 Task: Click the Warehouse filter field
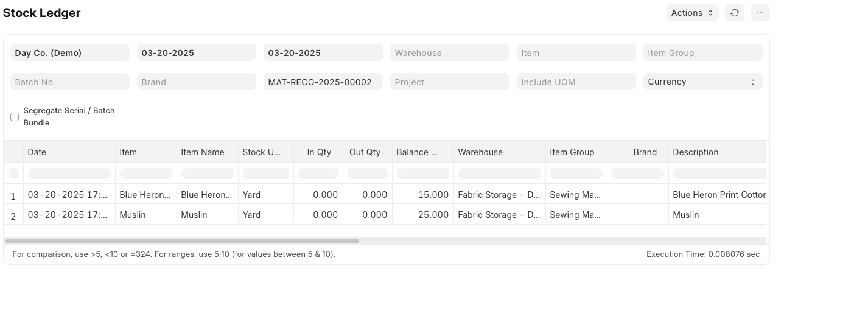(449, 53)
